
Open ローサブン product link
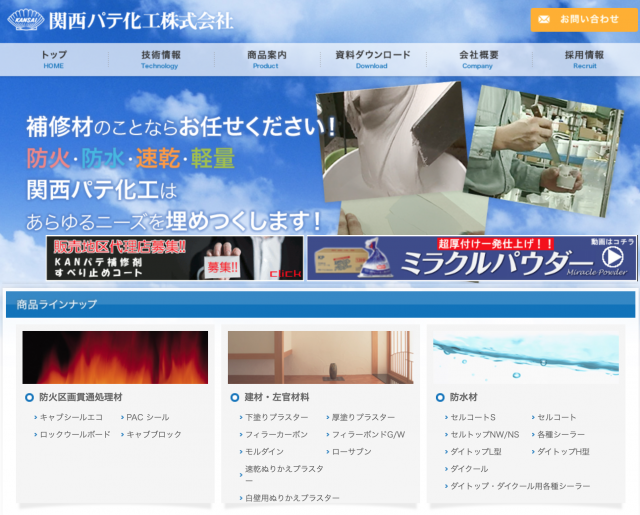click(x=351, y=452)
